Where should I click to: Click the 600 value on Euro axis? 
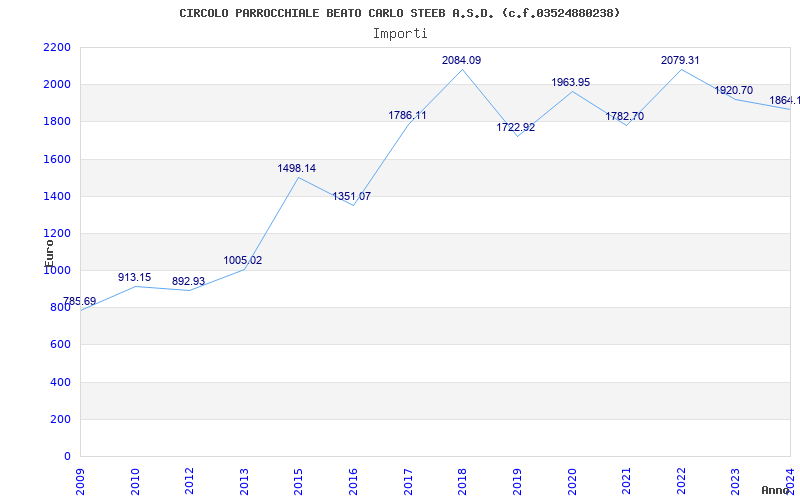tap(60, 345)
